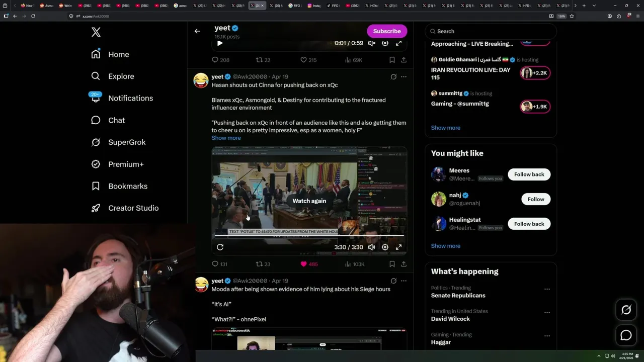644x362 pixels.
Task: Repost the post with 23 reposts
Action: point(263,264)
